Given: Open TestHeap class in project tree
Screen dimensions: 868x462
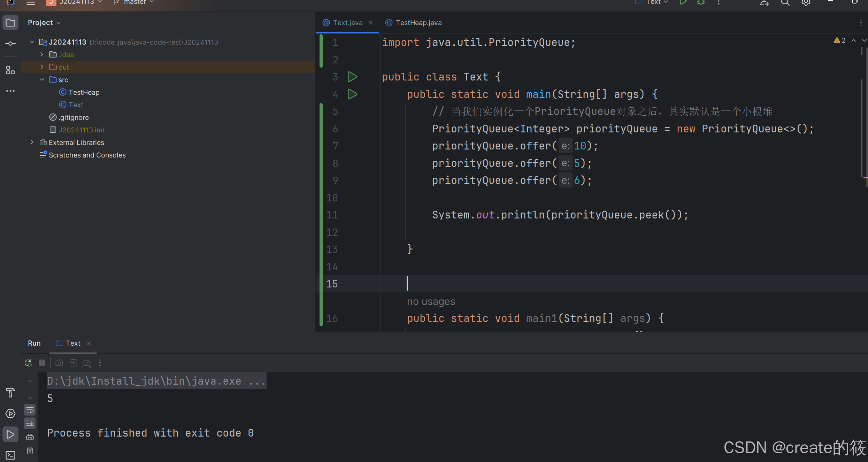Looking at the screenshot, I should pyautogui.click(x=84, y=92).
